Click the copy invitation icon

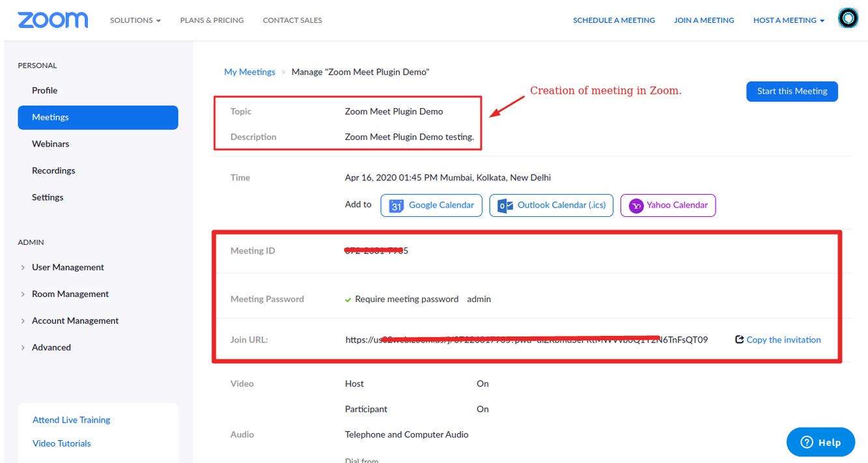tap(739, 339)
